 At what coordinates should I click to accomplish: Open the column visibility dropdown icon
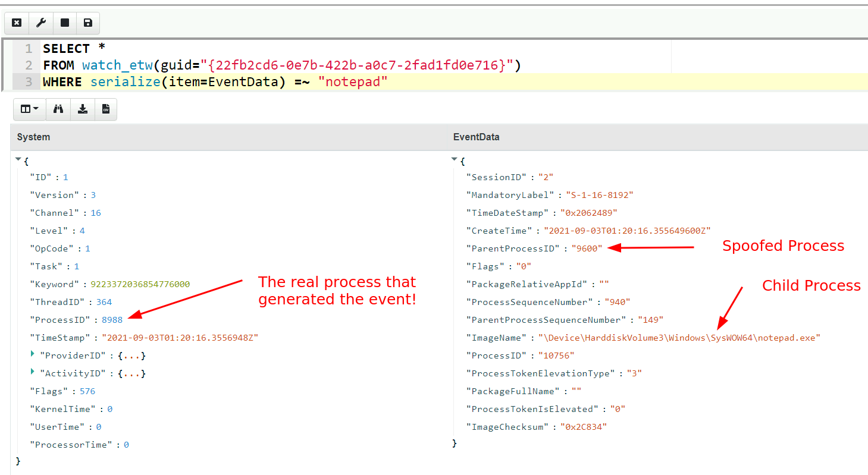(29, 109)
